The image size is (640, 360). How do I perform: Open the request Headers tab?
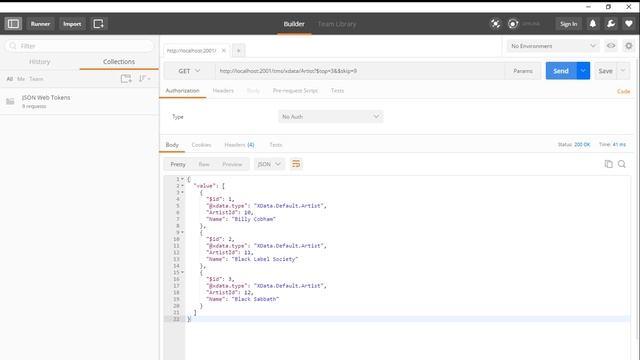coord(223,91)
